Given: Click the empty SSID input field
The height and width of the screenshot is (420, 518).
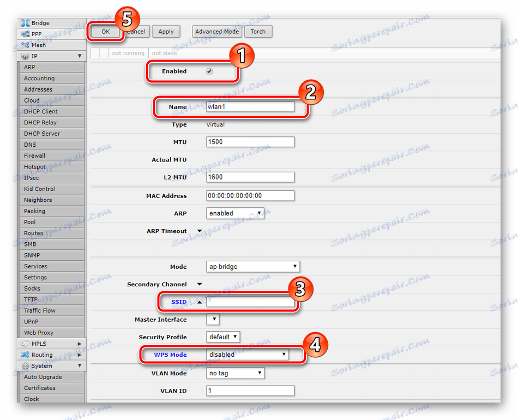Looking at the screenshot, I should click(250, 302).
